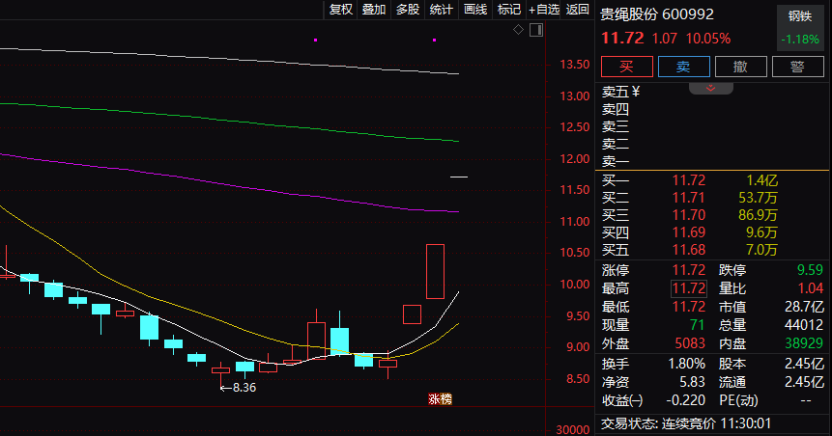Image resolution: width=832 pixels, height=436 pixels.
Task: Click the tallest red limit-up candlestick
Action: tap(435, 272)
